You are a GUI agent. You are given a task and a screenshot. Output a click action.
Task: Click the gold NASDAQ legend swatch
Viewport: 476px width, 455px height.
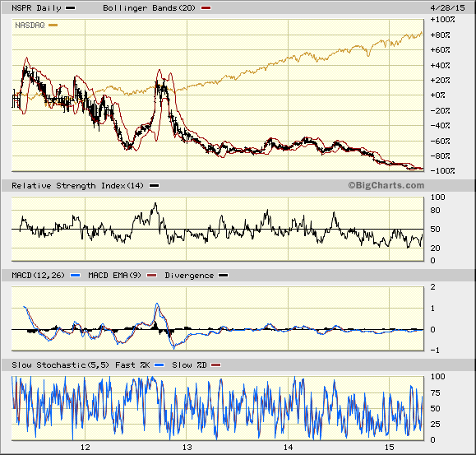click(53, 26)
